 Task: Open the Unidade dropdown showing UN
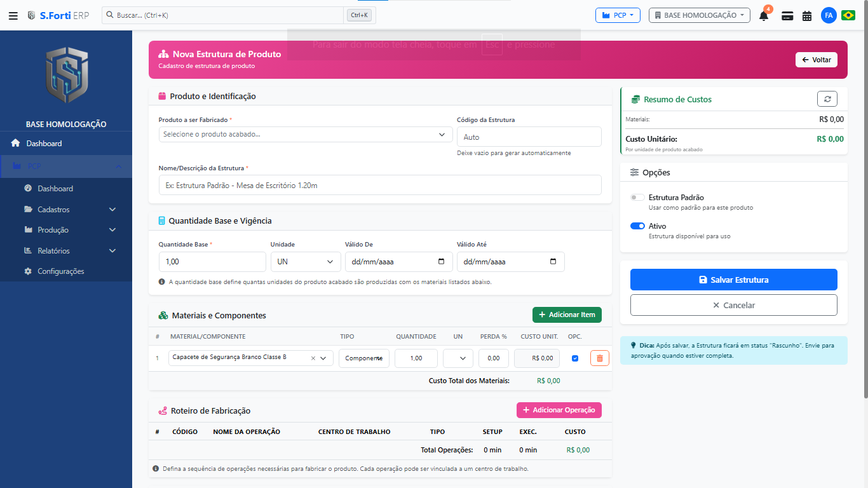(x=306, y=262)
